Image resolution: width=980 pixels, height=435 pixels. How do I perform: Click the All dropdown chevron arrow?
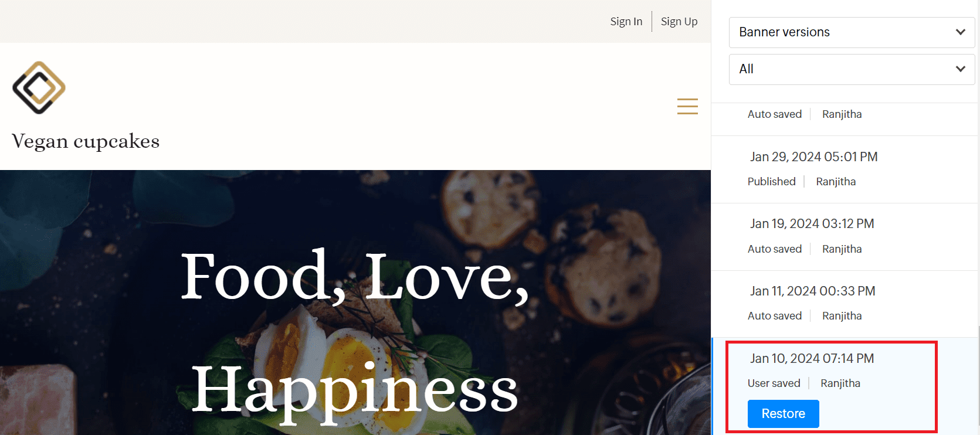[x=960, y=69]
